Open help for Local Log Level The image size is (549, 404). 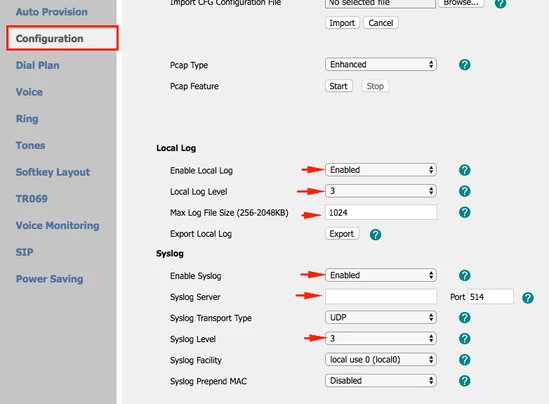coord(464,191)
